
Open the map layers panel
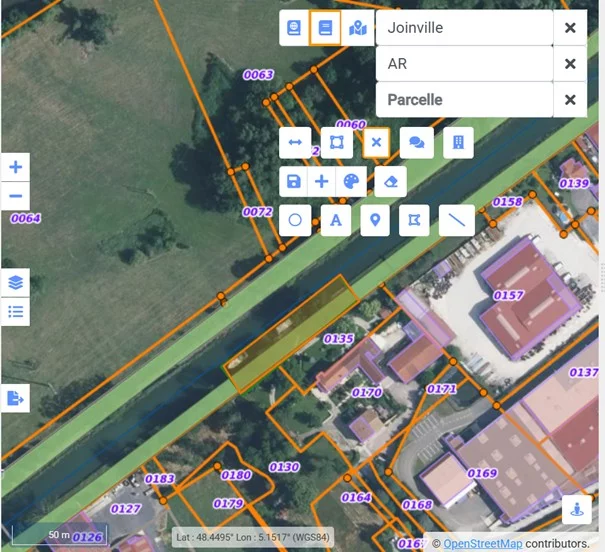pyautogui.click(x=15, y=283)
